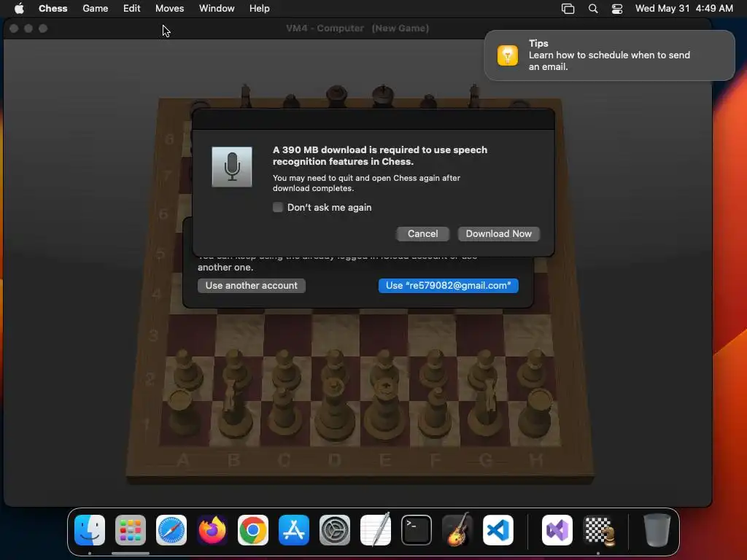Launch Terminal from the dock
747x560 pixels.
[x=417, y=530]
